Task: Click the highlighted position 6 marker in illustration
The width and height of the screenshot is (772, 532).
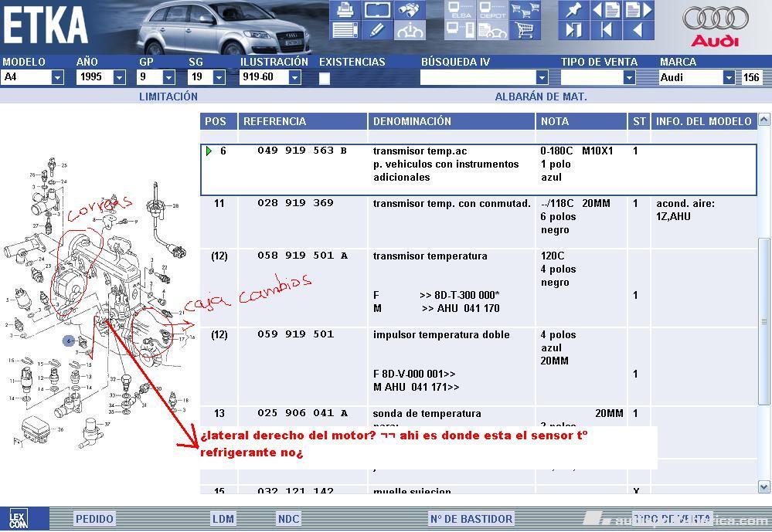Action: coord(69,341)
